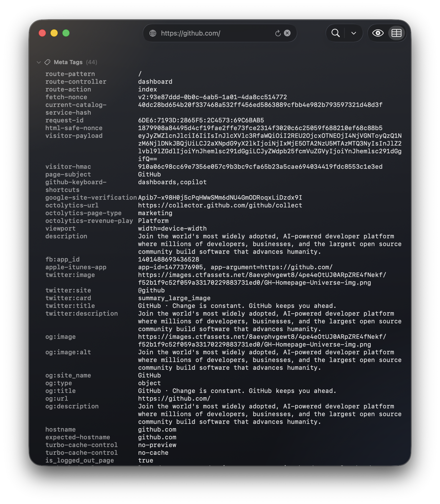
Task: Select the route-controller value dashboard
Action: 155,82
